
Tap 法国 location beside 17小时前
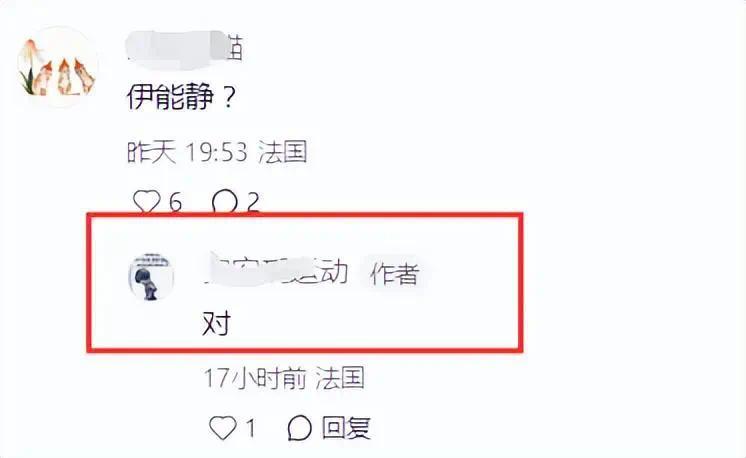point(340,378)
